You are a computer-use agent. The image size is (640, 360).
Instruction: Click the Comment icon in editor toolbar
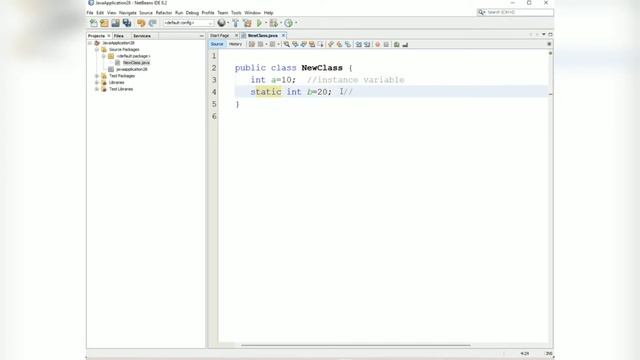tap(396, 44)
